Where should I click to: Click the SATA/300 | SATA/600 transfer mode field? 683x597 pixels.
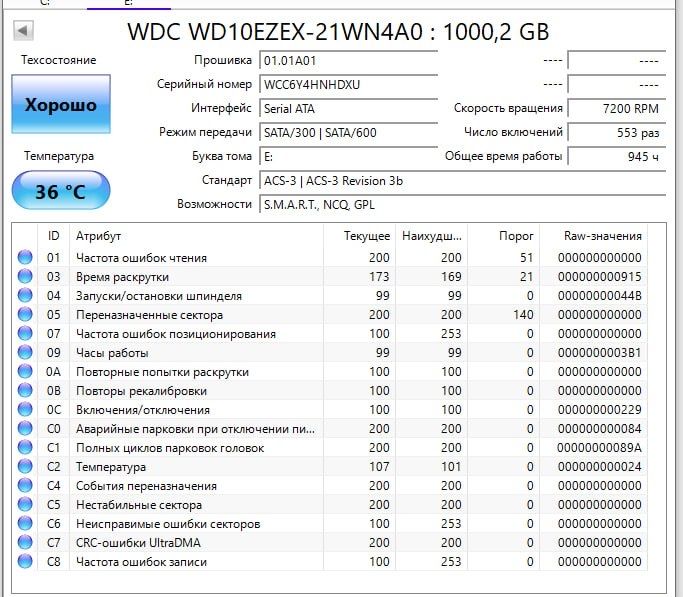(348, 132)
